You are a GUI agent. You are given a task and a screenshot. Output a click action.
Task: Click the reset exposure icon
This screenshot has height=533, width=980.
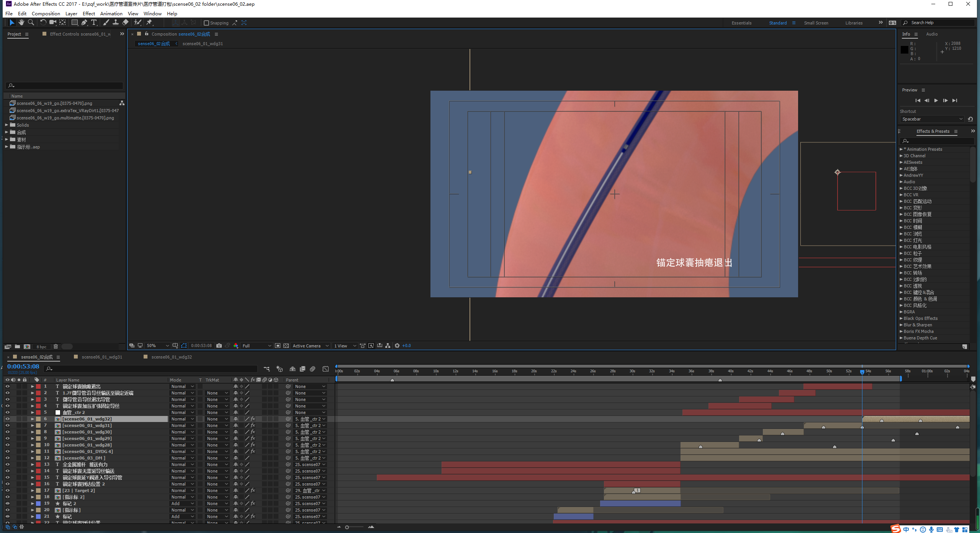click(397, 346)
